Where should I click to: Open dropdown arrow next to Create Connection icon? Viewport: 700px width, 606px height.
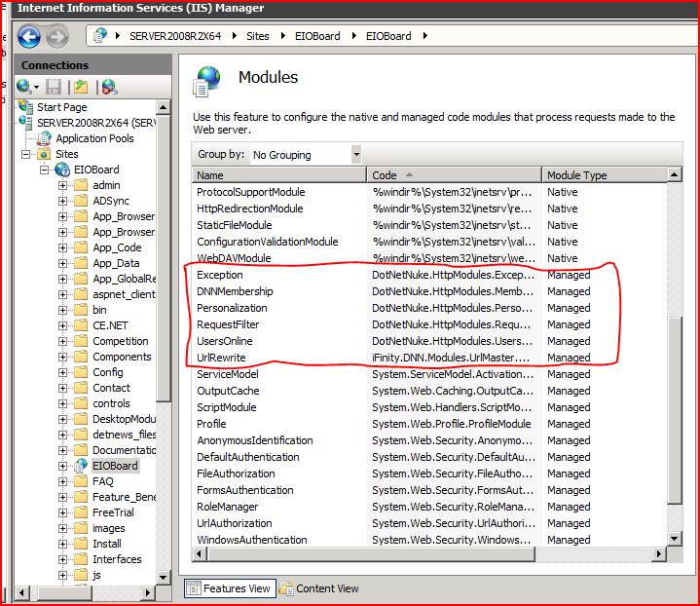click(x=36, y=87)
